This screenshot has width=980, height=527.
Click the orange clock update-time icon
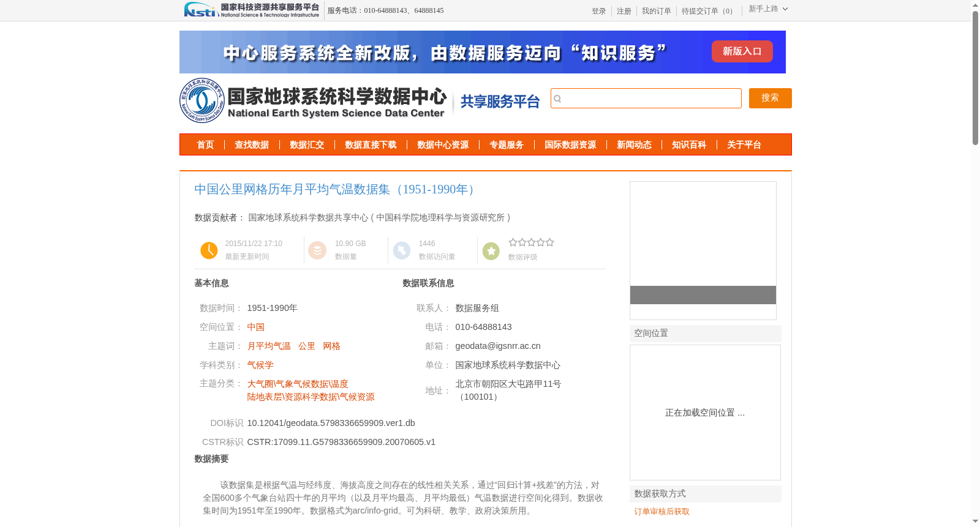[x=209, y=250]
